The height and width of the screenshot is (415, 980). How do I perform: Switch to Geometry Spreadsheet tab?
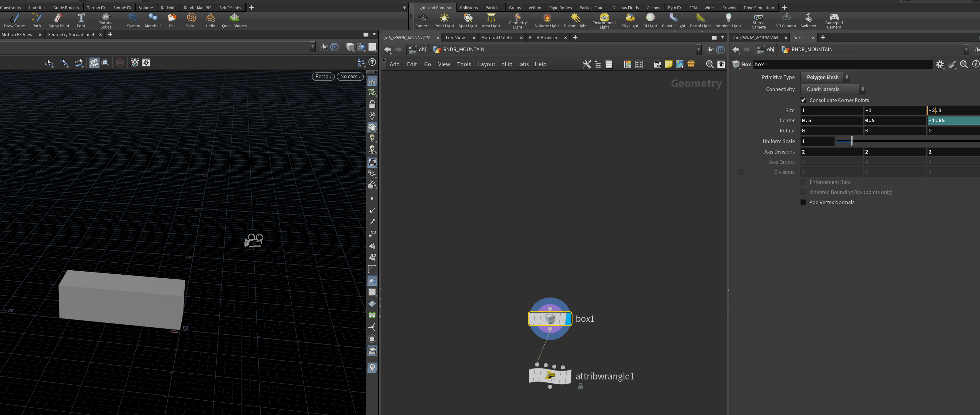click(x=71, y=35)
